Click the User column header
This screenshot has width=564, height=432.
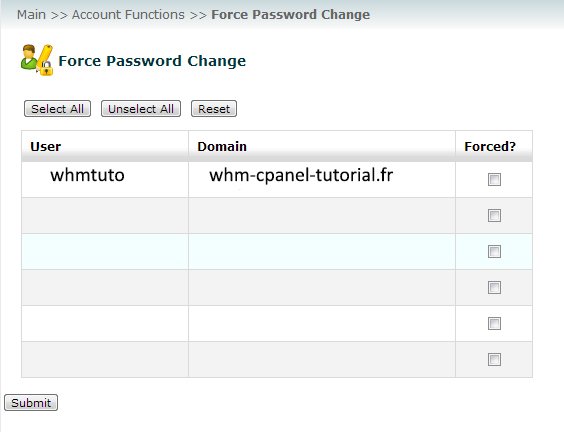46,146
